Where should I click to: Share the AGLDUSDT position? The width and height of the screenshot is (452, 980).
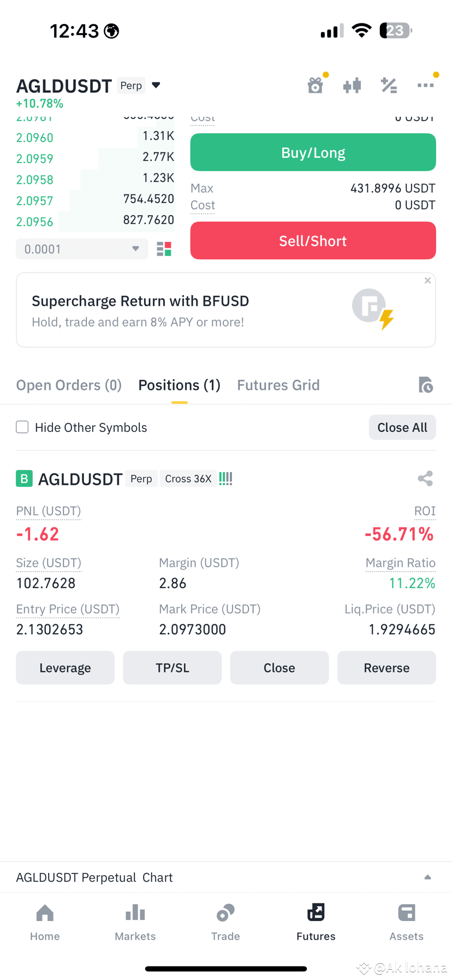pyautogui.click(x=425, y=479)
